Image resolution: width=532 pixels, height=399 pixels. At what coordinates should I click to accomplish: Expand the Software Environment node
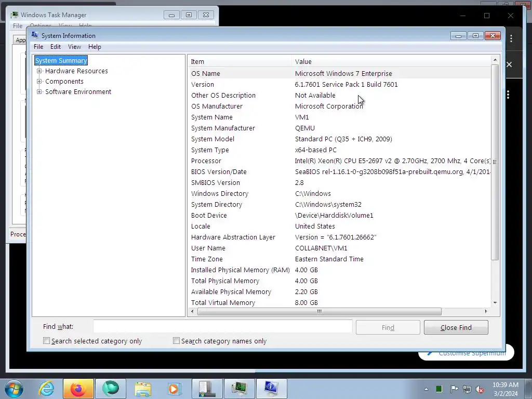[x=39, y=91]
